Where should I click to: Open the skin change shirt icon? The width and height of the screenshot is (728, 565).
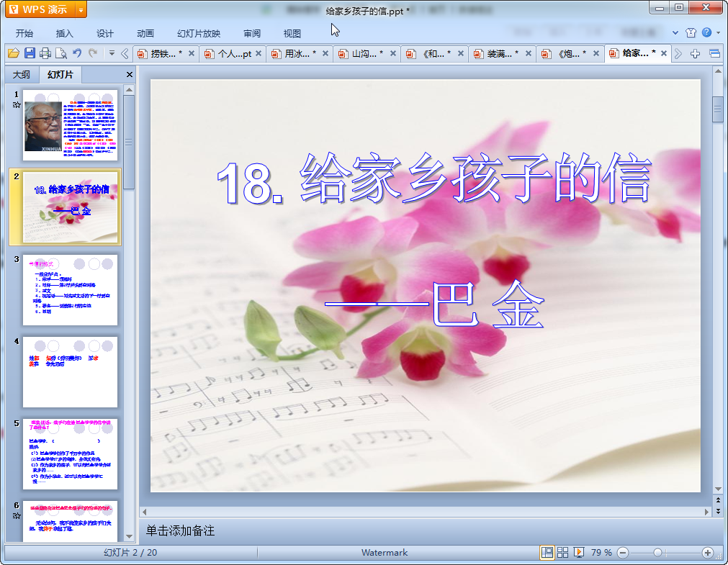(x=691, y=32)
